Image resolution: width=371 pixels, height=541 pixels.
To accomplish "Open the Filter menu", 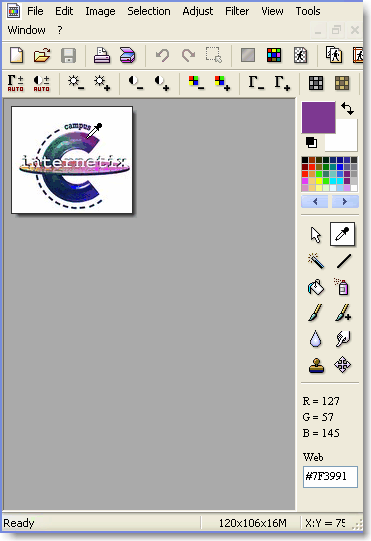I will point(237,11).
